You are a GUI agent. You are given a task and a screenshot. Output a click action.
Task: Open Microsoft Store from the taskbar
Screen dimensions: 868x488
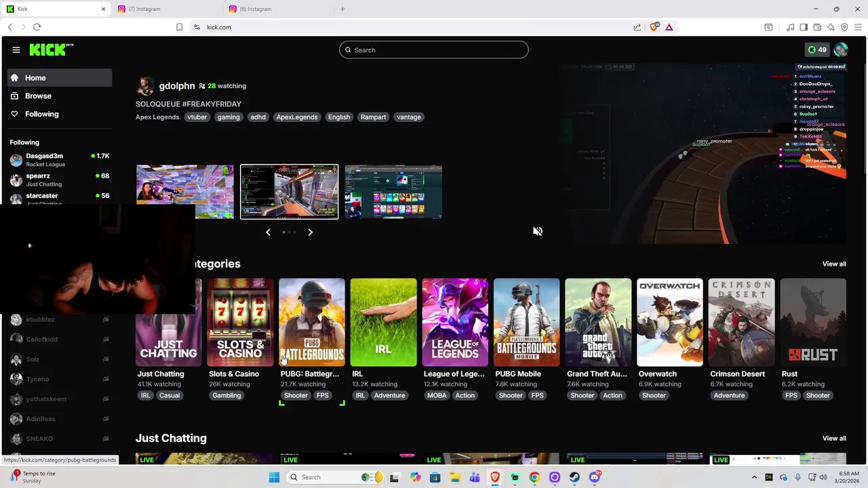coord(435,477)
